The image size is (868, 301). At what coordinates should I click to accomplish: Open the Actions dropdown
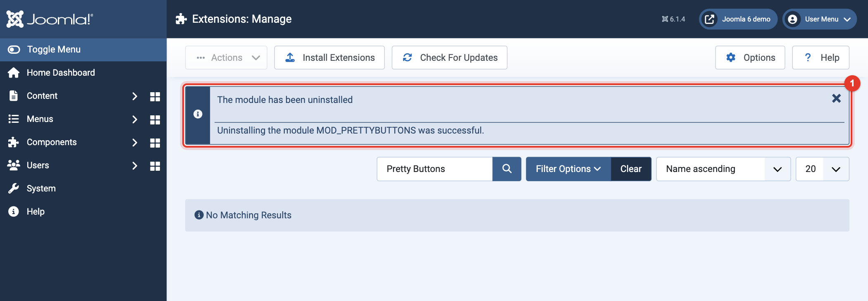point(226,57)
